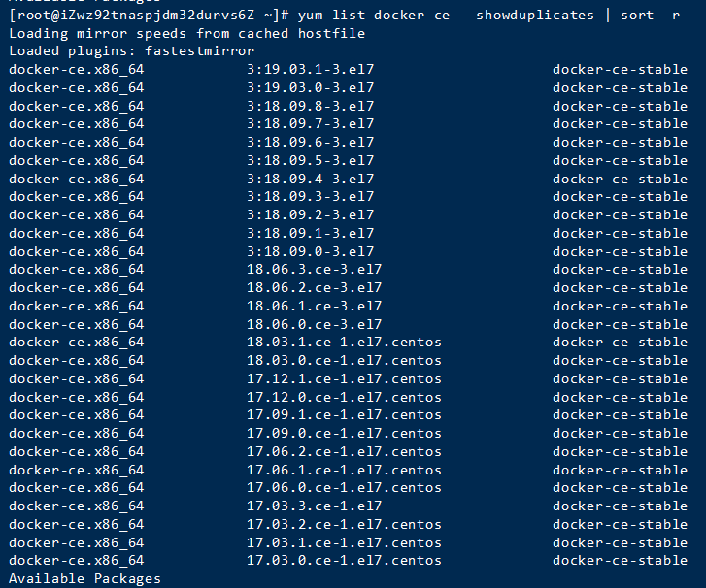This screenshot has width=706, height=588.
Task: Click docker-ce.x86_64 package name on 17.03.2 row
Action: coord(77,525)
